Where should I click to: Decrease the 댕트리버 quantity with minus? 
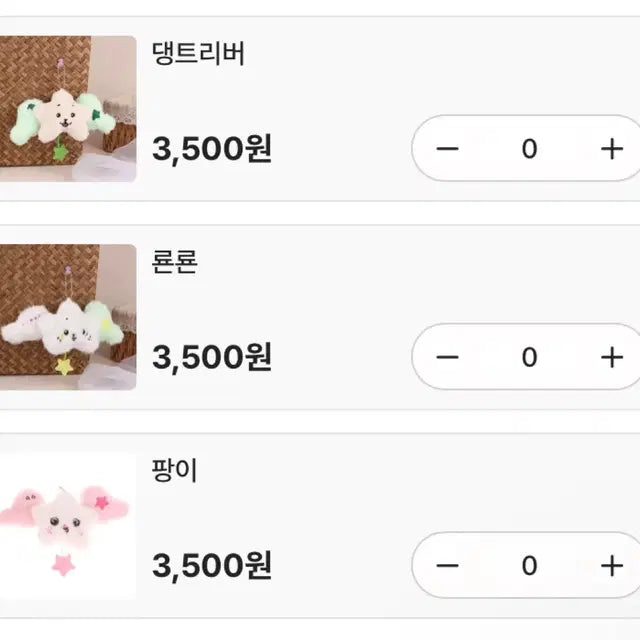coord(447,149)
